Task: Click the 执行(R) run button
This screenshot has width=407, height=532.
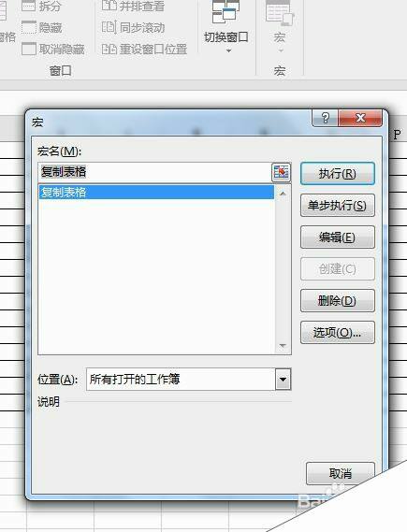Action: click(x=338, y=173)
